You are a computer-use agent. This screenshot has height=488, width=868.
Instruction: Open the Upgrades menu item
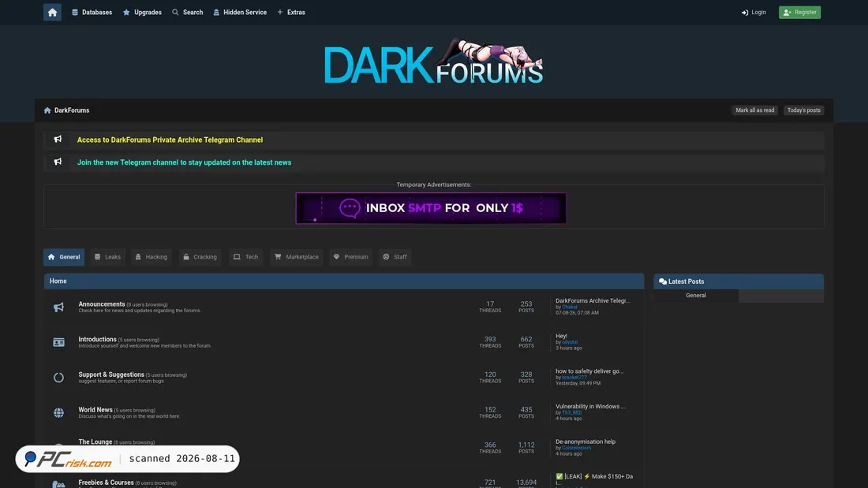(x=142, y=12)
